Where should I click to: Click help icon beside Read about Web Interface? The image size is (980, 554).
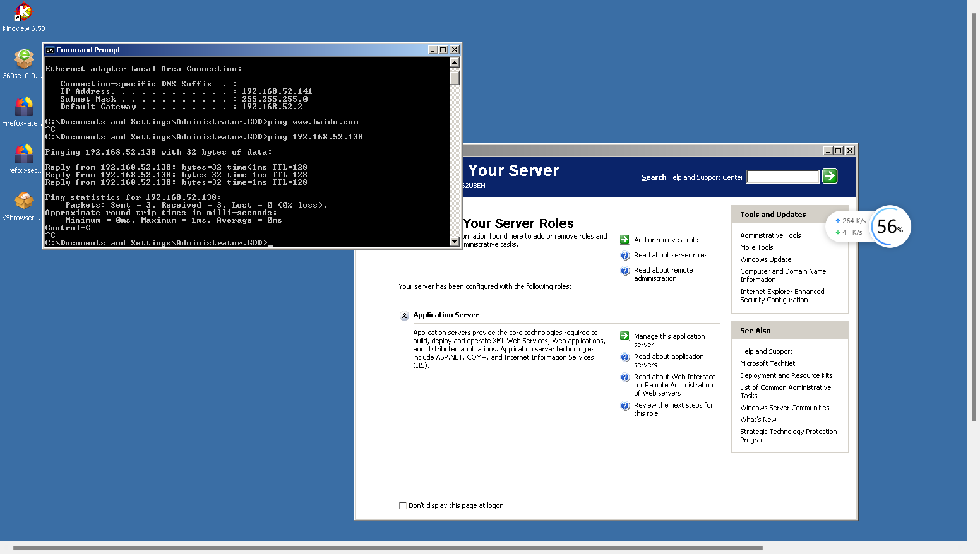(624, 377)
